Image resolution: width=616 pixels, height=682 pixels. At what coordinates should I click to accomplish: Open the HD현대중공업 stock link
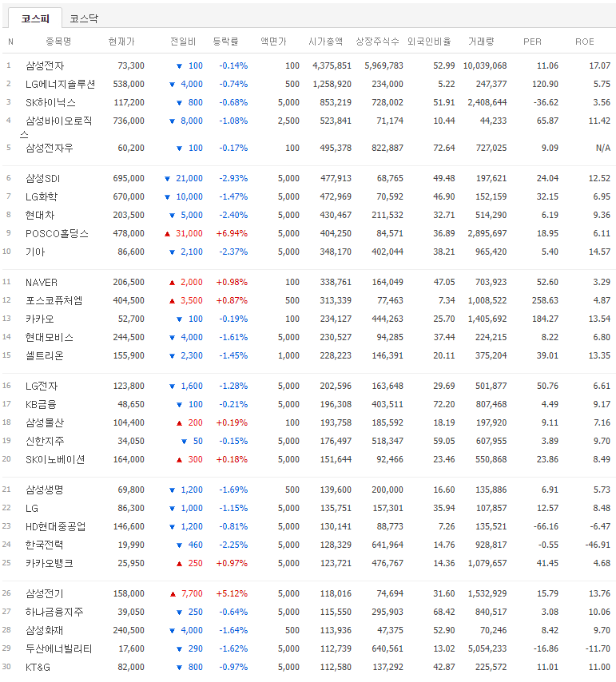click(56, 526)
